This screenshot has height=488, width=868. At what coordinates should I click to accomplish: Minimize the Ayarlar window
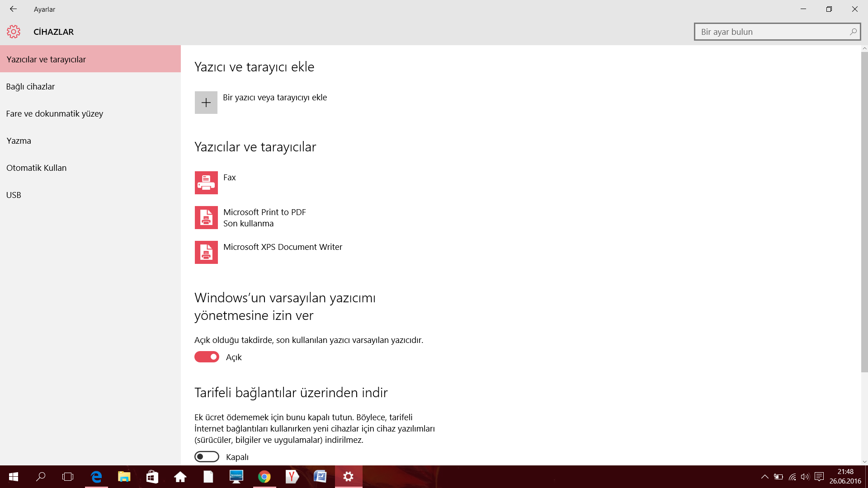[803, 9]
